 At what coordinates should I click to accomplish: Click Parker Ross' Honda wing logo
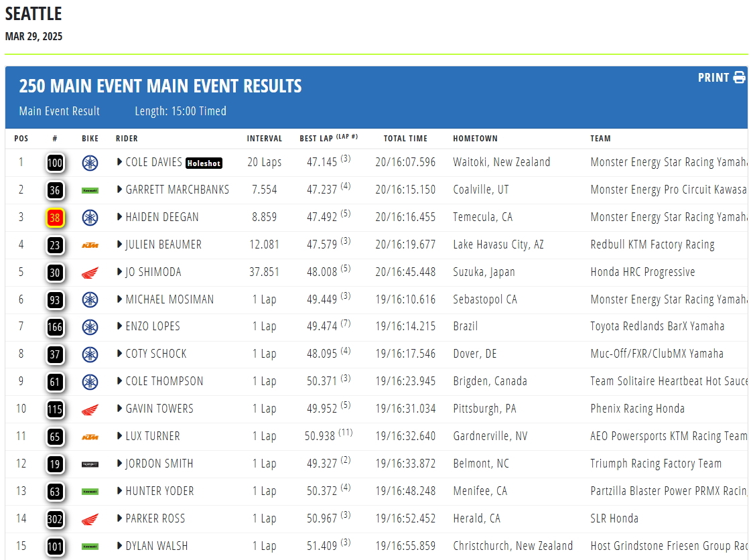pos(90,519)
